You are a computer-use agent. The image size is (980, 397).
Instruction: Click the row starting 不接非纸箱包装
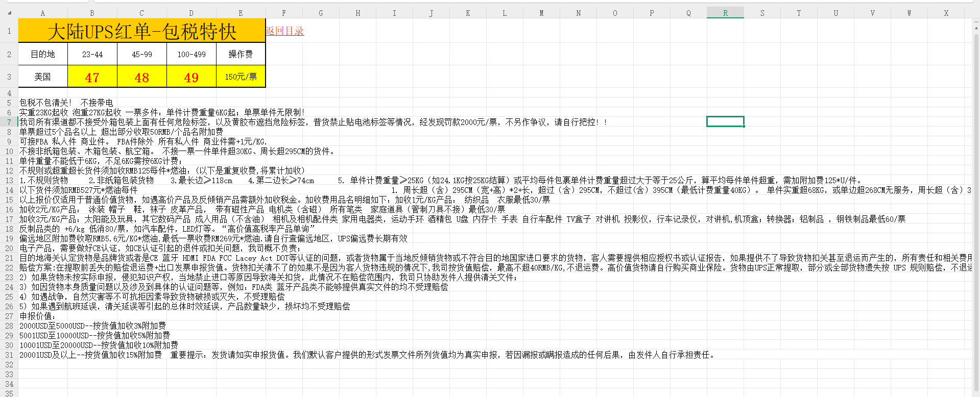pos(178,151)
